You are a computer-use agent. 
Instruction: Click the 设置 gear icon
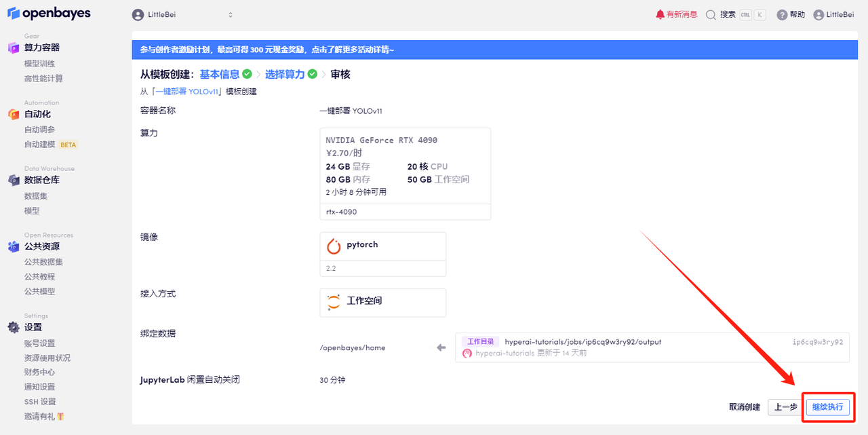coord(14,327)
